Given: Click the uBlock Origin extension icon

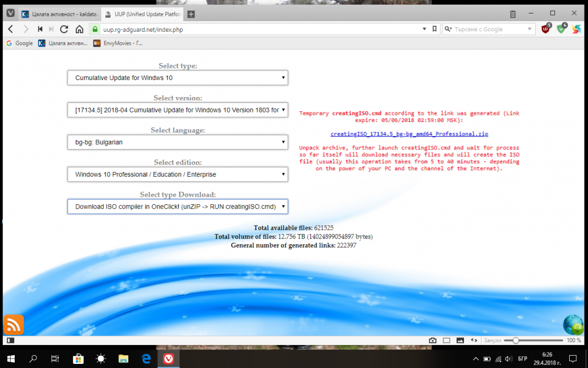Looking at the screenshot, I should pos(546,28).
